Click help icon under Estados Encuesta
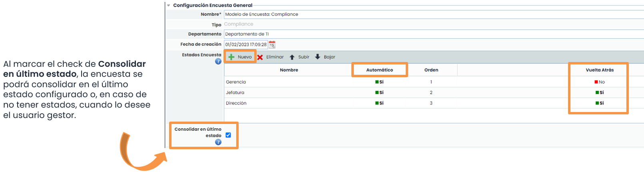 [218, 62]
